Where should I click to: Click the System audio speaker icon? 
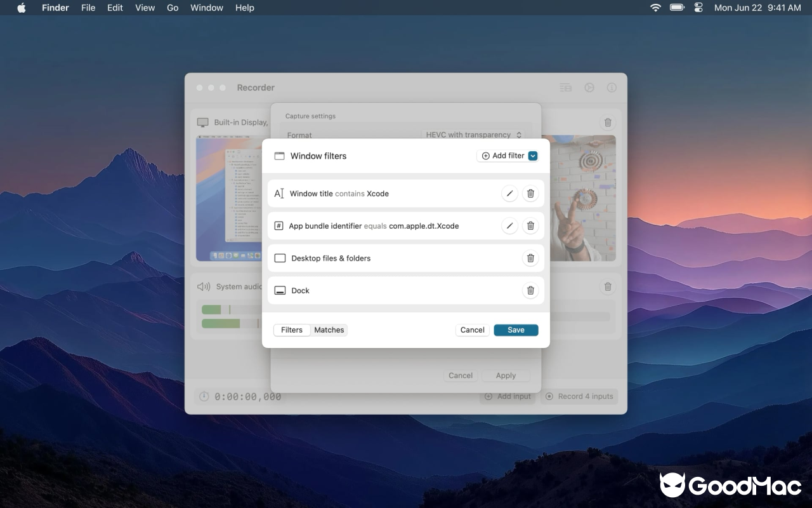[x=204, y=286]
